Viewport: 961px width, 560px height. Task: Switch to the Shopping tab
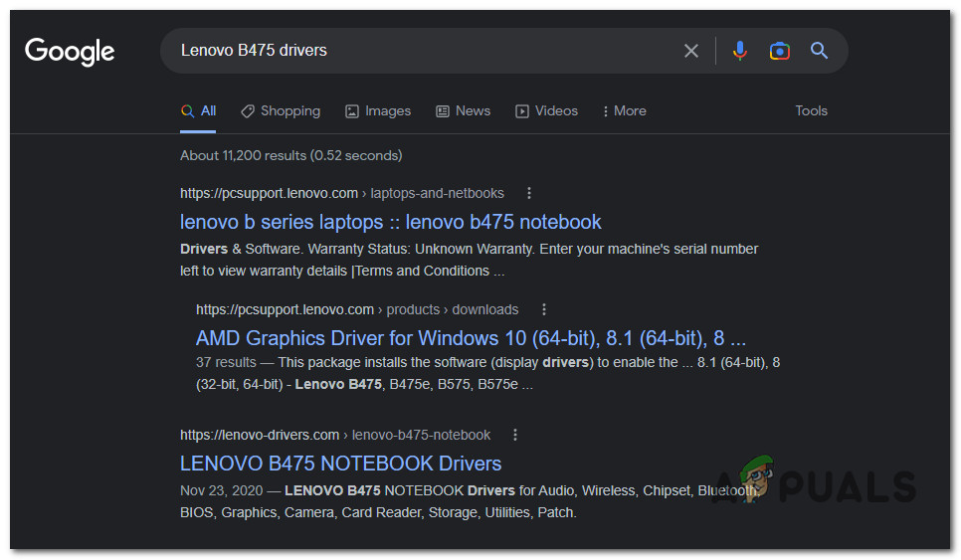(281, 110)
